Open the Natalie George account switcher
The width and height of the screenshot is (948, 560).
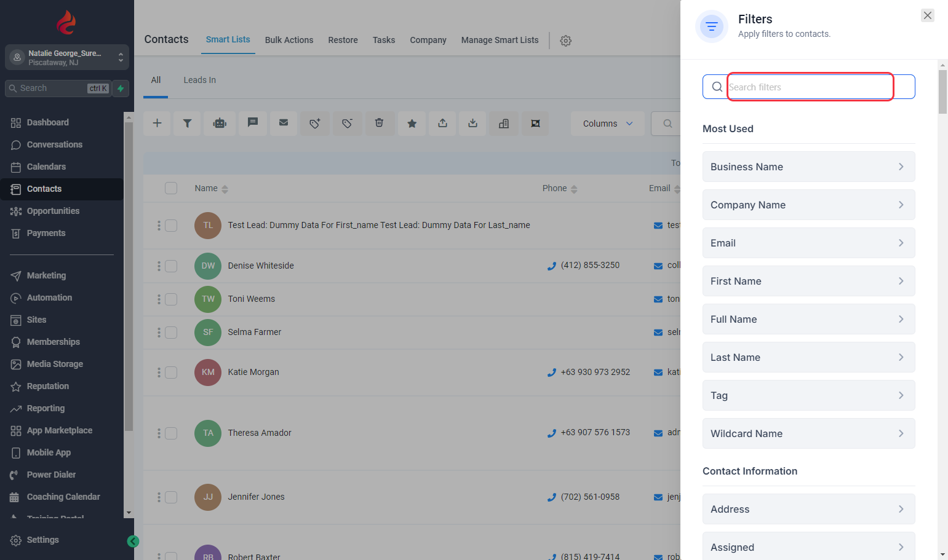(x=67, y=57)
